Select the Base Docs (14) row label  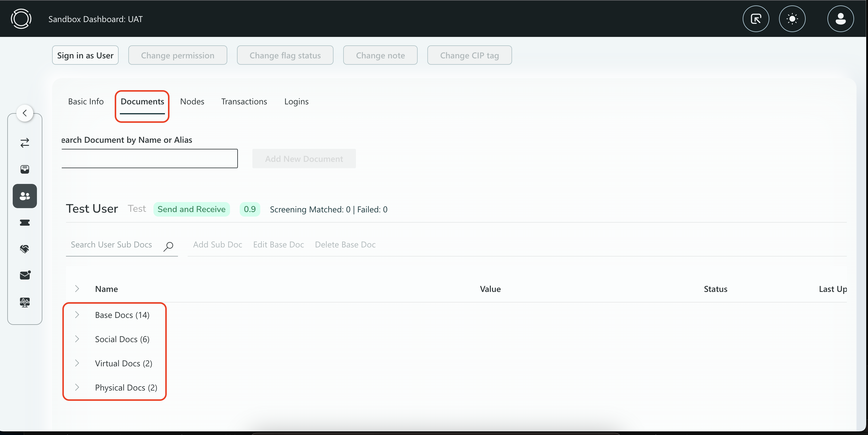click(x=122, y=315)
